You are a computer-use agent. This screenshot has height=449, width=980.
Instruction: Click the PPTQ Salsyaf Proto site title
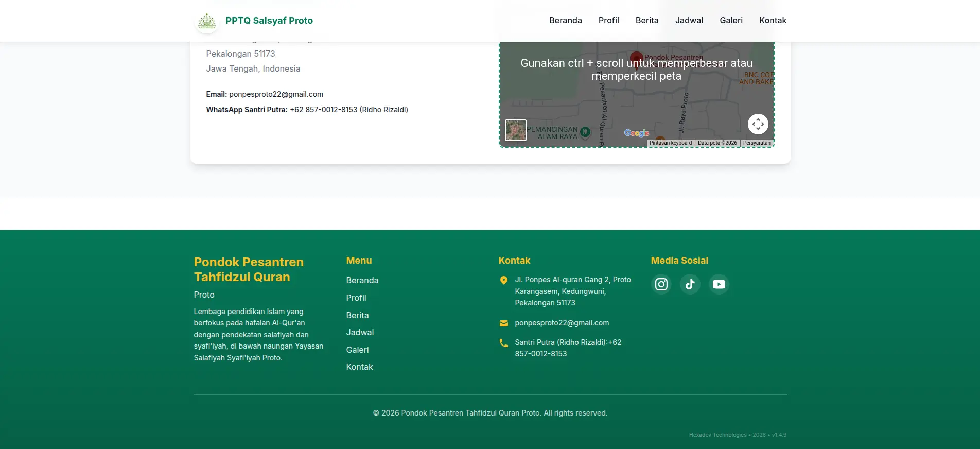pos(269,21)
